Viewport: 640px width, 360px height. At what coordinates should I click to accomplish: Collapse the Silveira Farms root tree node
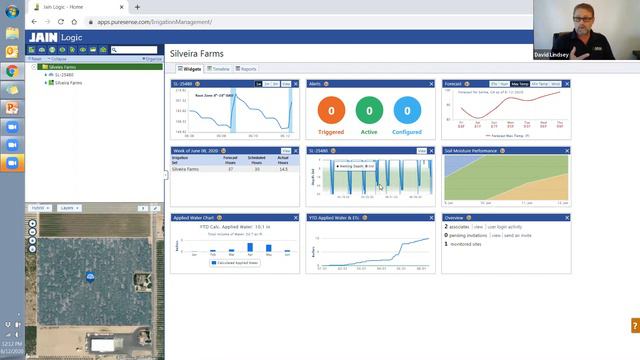[34, 67]
